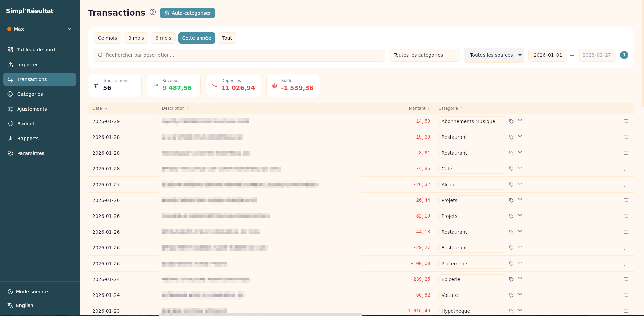Click split icon on the Placements row
Viewport: 644px width, 316px height.
click(x=520, y=264)
